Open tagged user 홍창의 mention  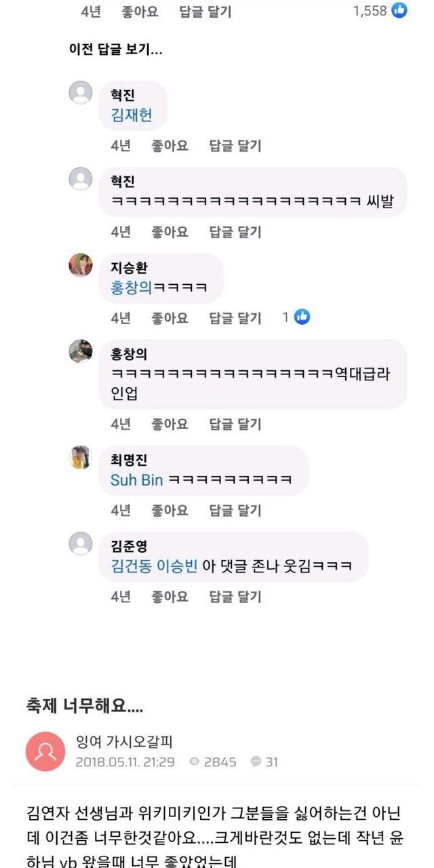point(132,288)
